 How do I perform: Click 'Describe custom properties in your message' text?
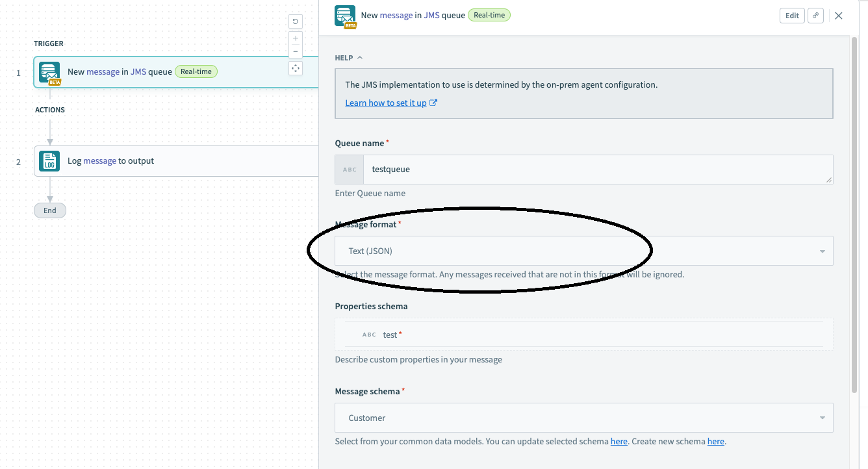coord(418,359)
